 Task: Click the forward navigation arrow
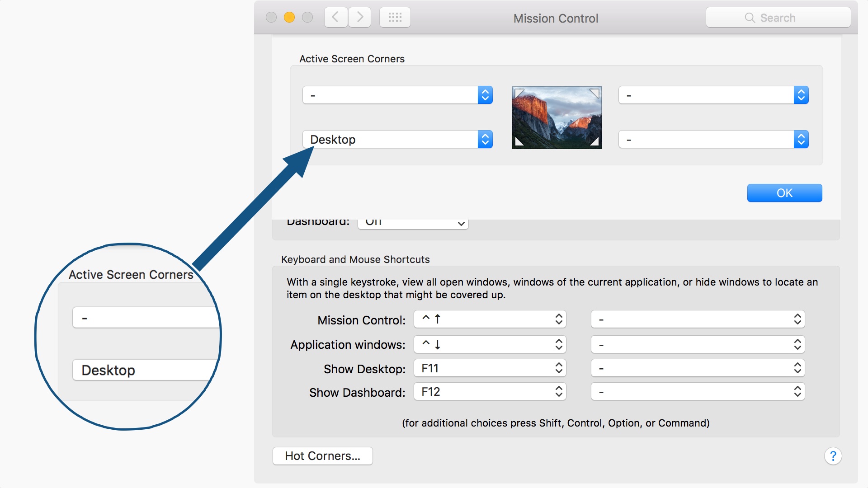point(359,17)
